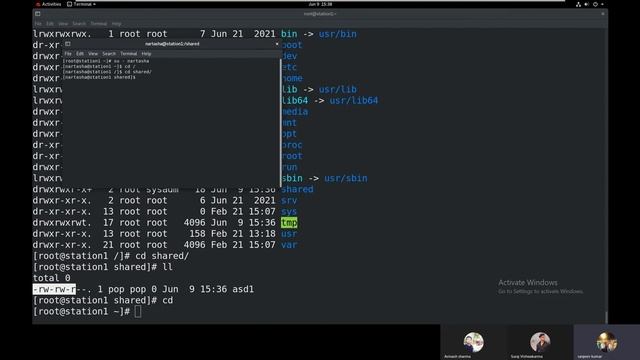Click the power icon in the top bar
640x360 pixels.
(595, 4)
